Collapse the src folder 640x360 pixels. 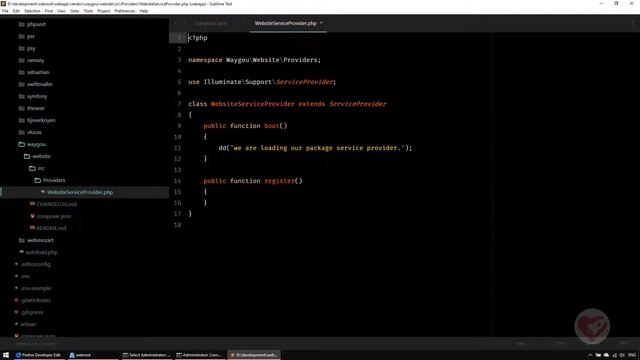(32, 168)
